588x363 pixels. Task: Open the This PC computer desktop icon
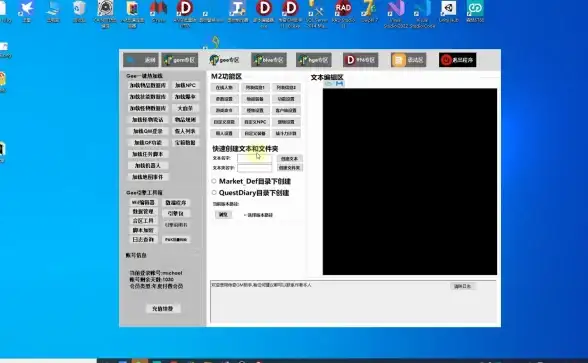coord(53,11)
